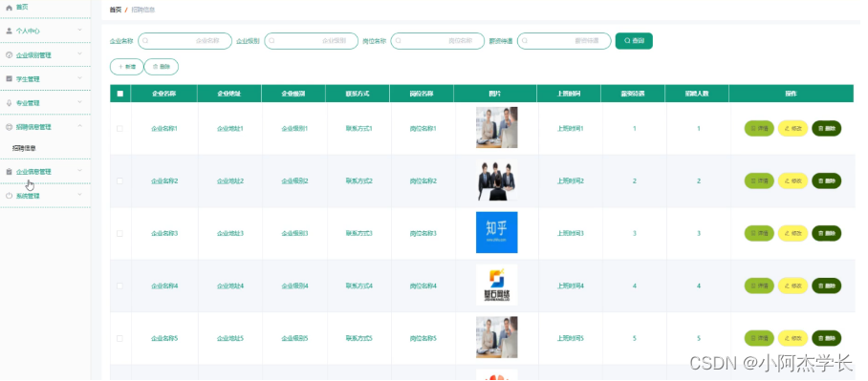Screen dimensions: 868x381
Task: Click the cell 上班时间4
Action: tap(570, 286)
